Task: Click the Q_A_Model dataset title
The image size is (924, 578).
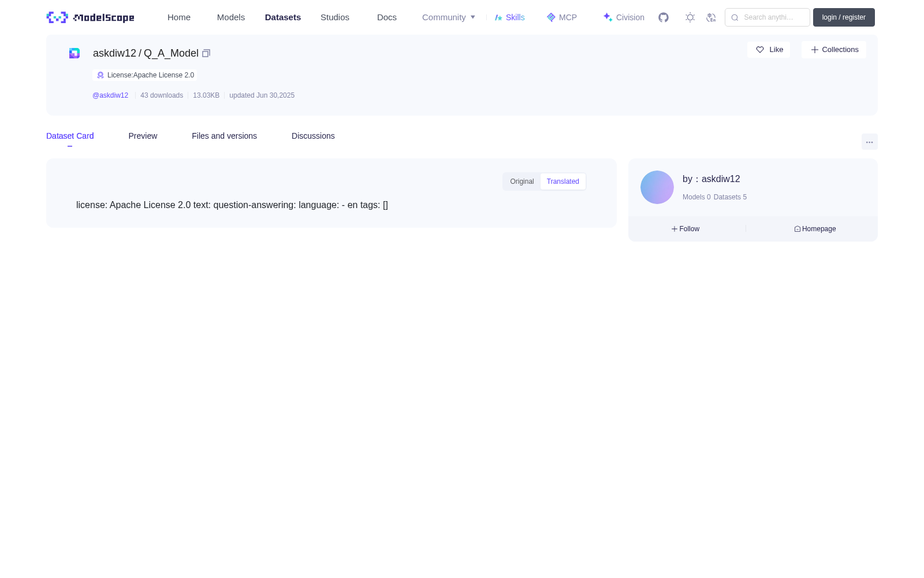Action: 171,53
